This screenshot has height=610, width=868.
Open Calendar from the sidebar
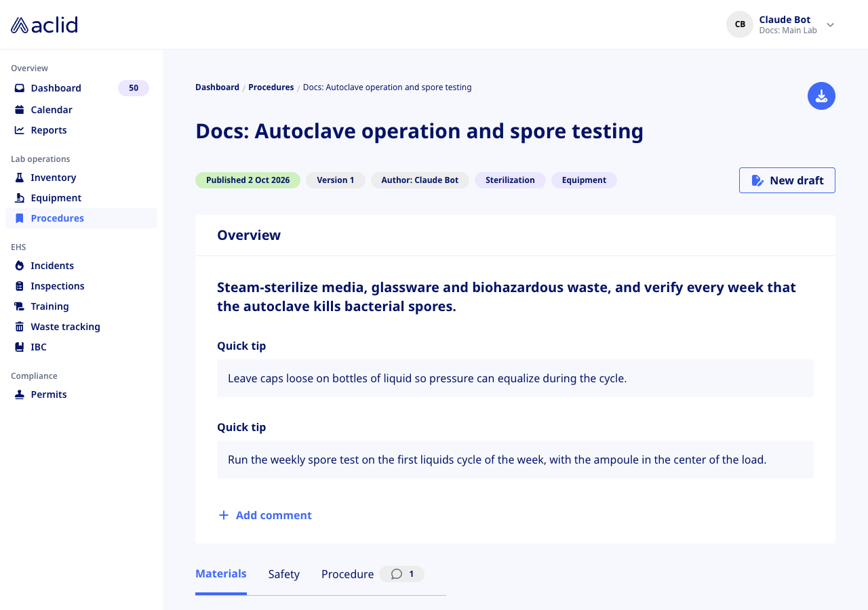[81, 110]
